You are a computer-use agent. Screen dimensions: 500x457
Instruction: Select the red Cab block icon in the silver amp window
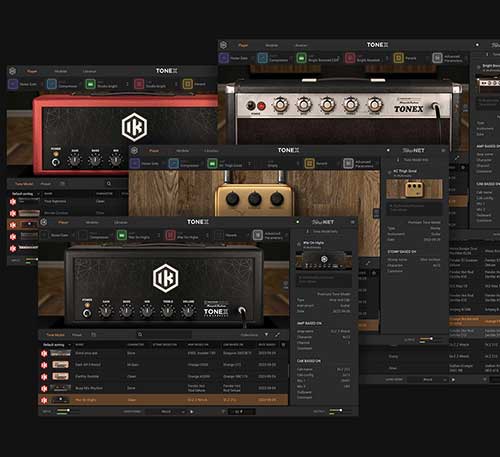point(350,58)
